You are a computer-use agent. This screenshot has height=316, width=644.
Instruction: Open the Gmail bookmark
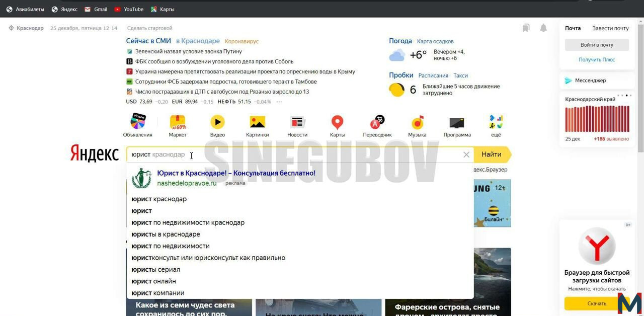coord(96,9)
